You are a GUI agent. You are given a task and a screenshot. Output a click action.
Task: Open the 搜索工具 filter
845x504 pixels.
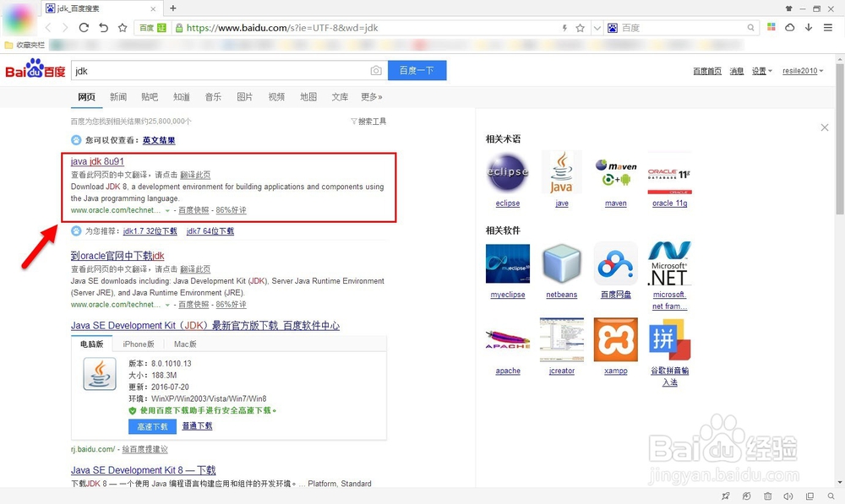coord(368,122)
